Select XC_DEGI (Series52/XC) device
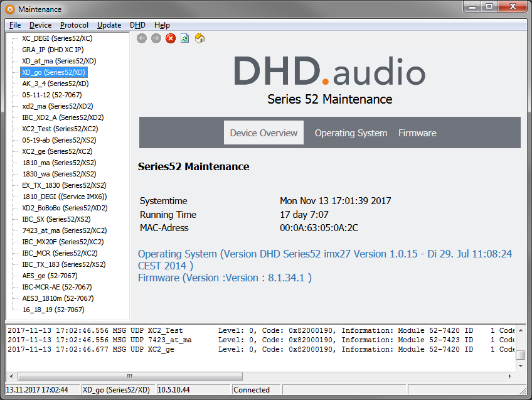The image size is (532, 400). 57,38
